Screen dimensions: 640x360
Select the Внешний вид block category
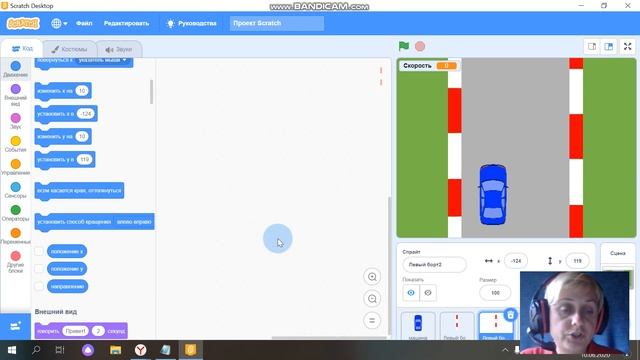[x=16, y=95]
